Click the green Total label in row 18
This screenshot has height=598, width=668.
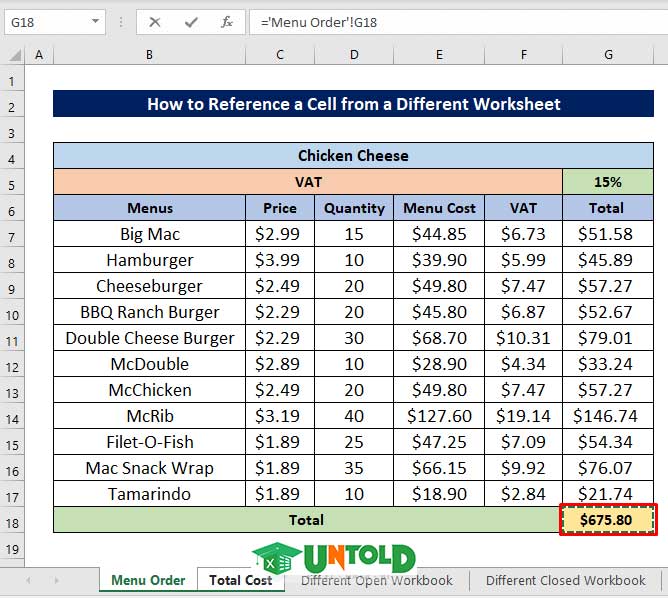(306, 520)
